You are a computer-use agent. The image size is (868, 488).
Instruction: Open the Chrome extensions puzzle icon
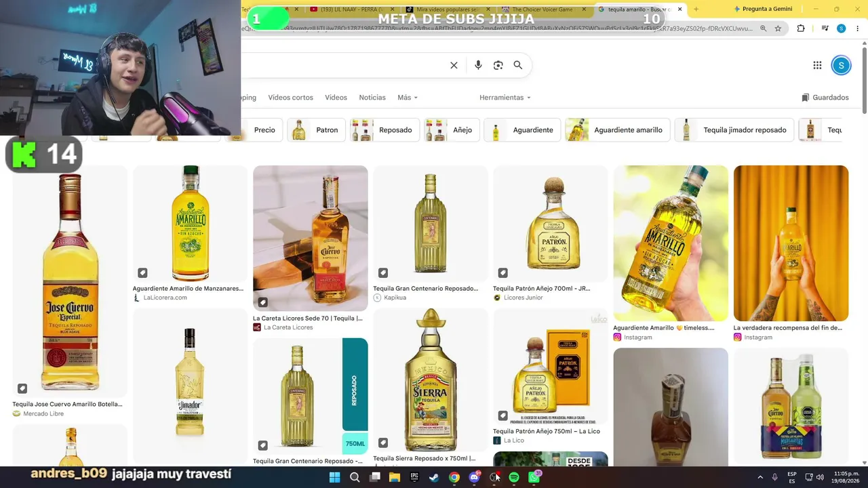tap(801, 28)
